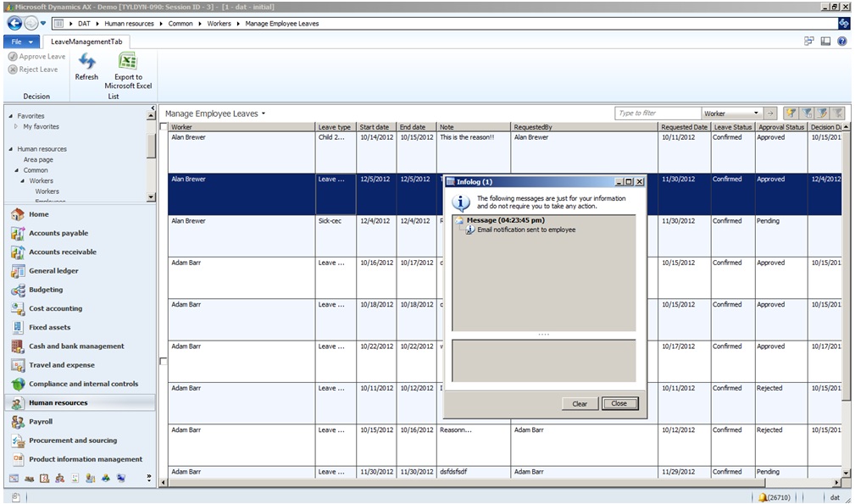Click navigation tree scrollbar down arrow

[152, 197]
